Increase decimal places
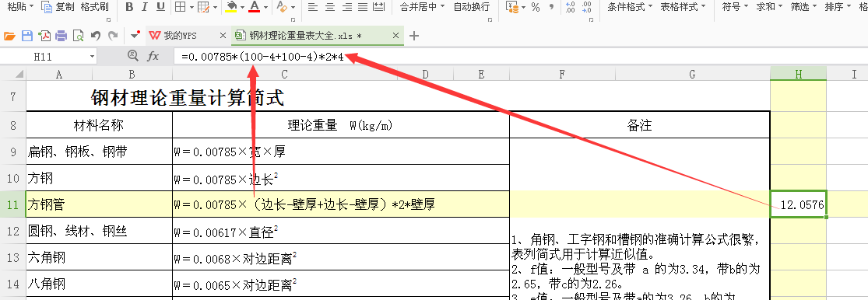868x300 pixels. (x=571, y=7)
